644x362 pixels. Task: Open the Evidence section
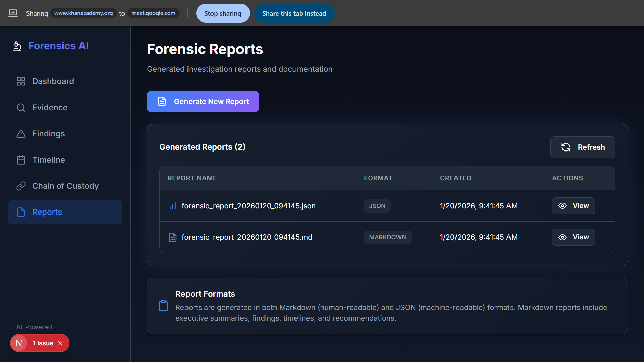pos(50,107)
